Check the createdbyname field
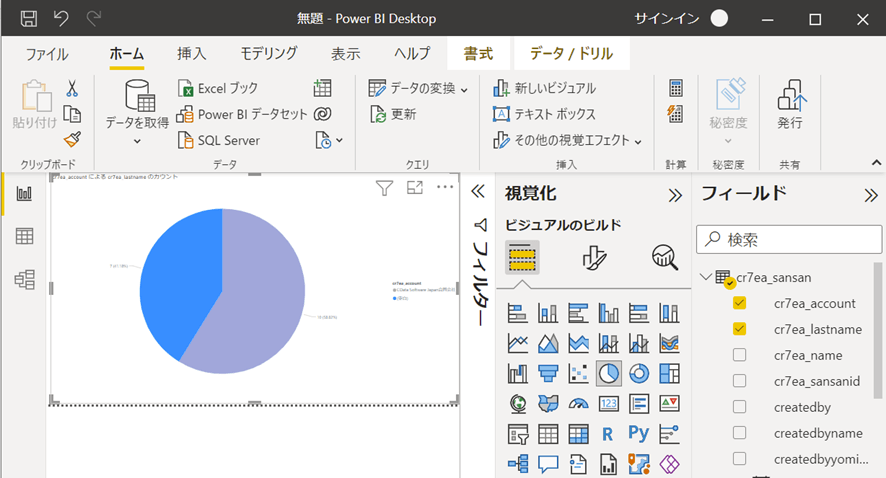 point(739,433)
